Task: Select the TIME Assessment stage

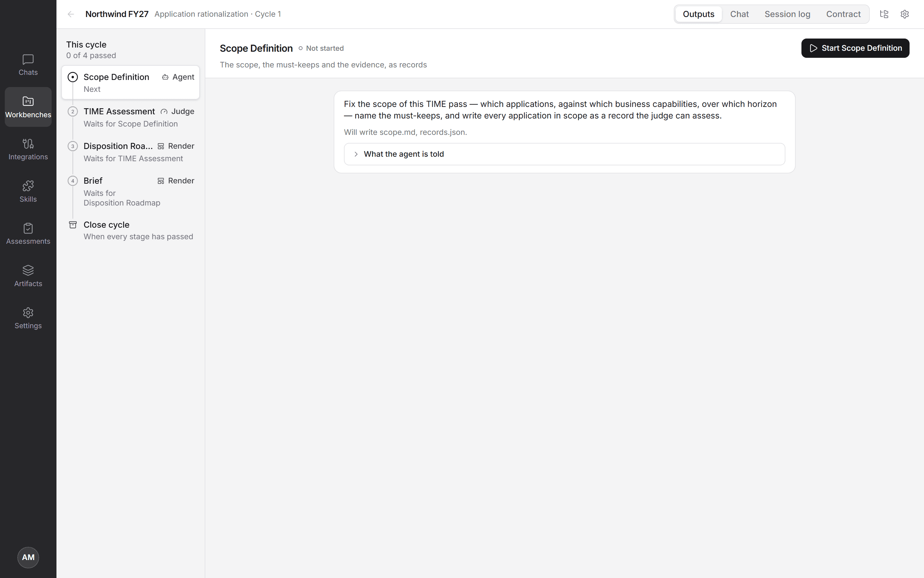Action: point(131,117)
